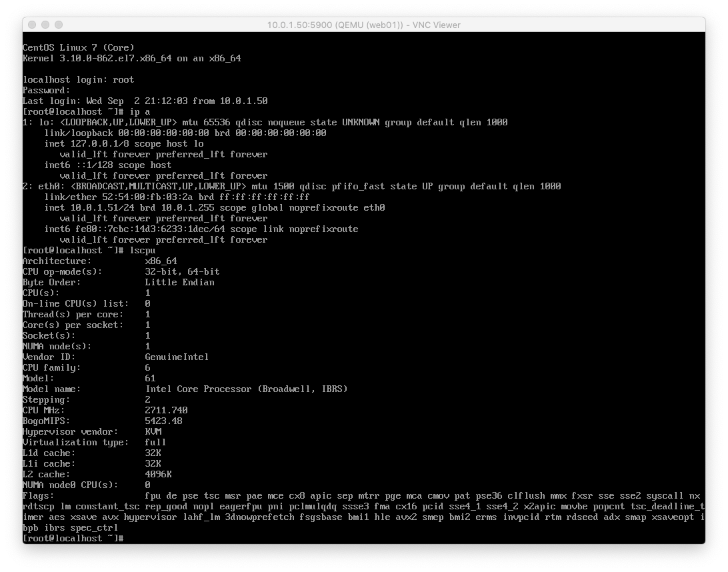Click the "Thread(s) per core:" label
This screenshot has width=728, height=572.
[x=73, y=314]
